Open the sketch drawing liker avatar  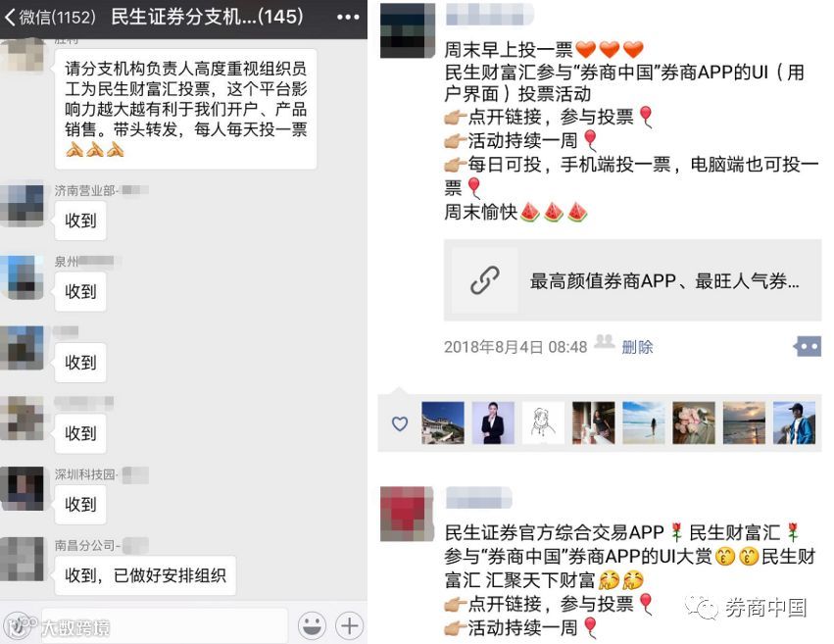[543, 422]
